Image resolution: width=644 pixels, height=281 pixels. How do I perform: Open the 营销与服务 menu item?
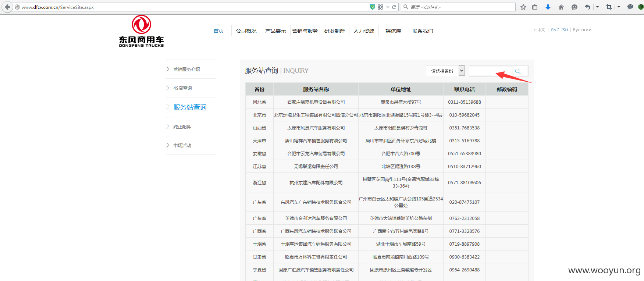[305, 31]
